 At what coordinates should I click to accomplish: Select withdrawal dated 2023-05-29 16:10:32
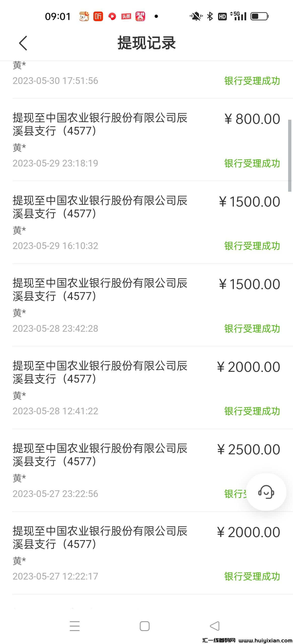click(146, 222)
